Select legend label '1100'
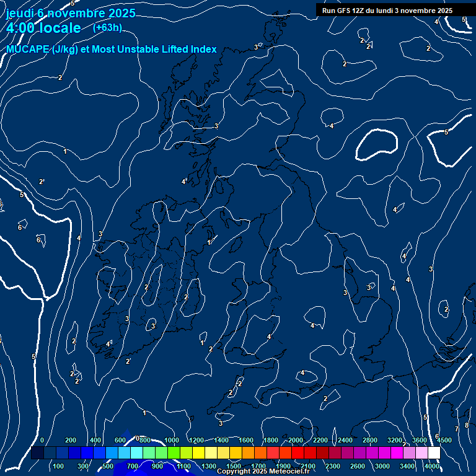This screenshot has width=476, height=476. (184, 466)
